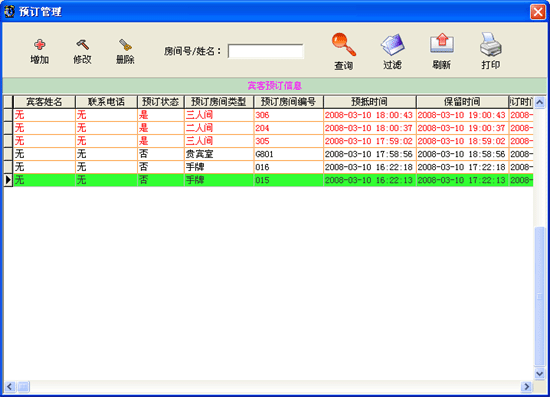Image resolution: width=550 pixels, height=397 pixels.
Task: Click the row selector of room 016
Action: (x=8, y=167)
